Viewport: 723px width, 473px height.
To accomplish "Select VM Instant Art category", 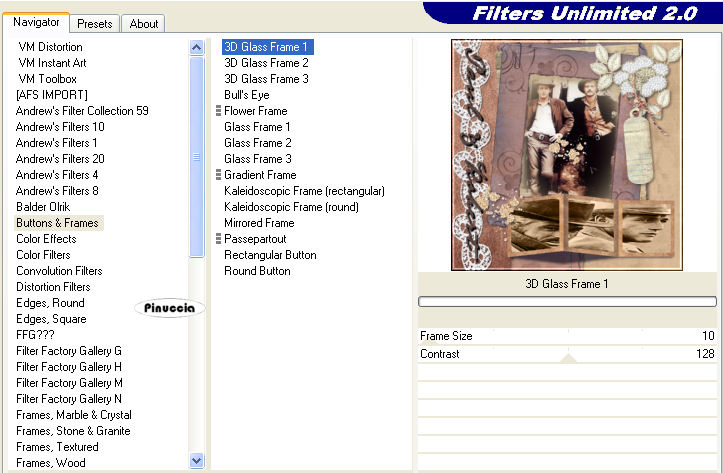I will (52, 63).
